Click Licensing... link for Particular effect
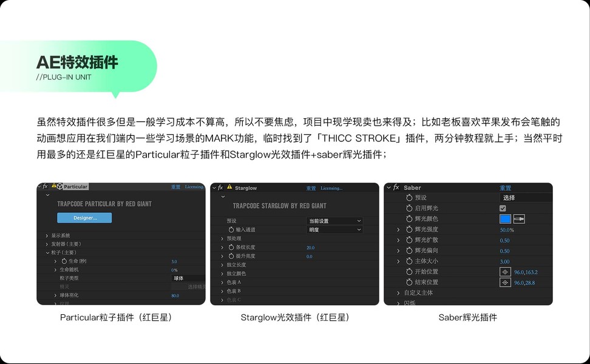590x364 pixels. pyautogui.click(x=194, y=186)
